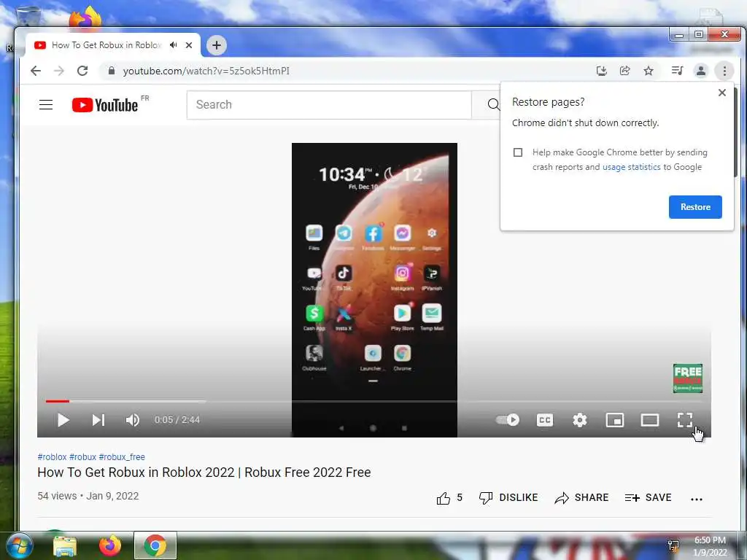Open the Chrome profile avatar
This screenshot has width=747, height=560.
click(x=701, y=71)
